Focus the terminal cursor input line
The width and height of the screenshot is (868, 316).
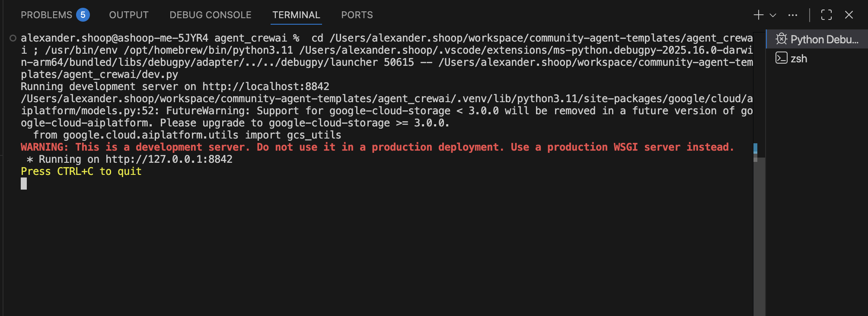pos(24,184)
